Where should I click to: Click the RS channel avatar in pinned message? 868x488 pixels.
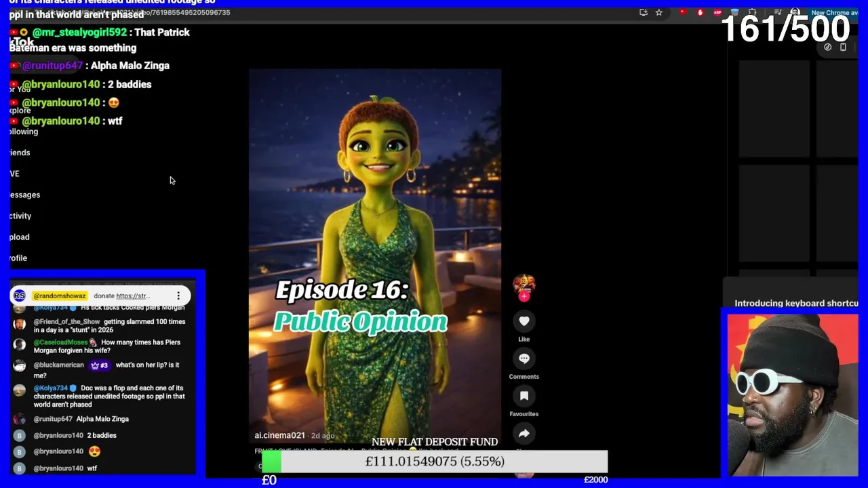click(x=20, y=296)
